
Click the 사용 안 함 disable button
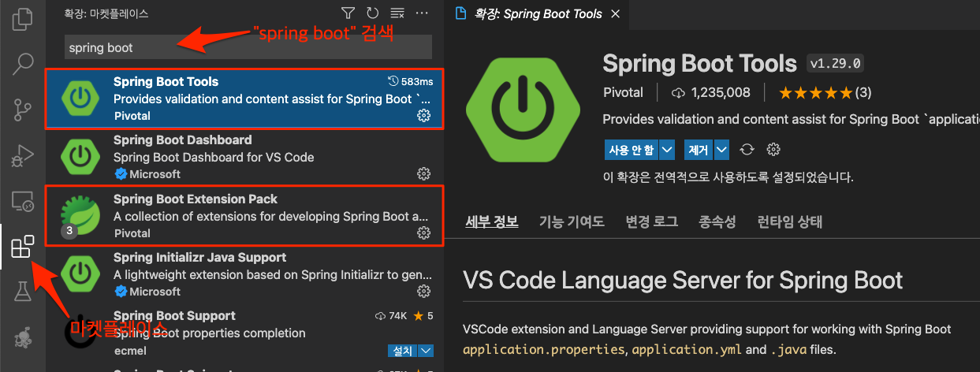631,150
